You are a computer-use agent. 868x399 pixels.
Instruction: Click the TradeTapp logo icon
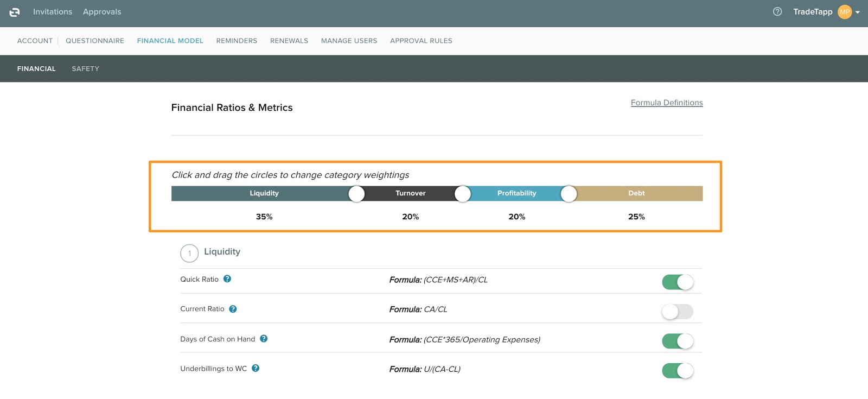[x=15, y=12]
